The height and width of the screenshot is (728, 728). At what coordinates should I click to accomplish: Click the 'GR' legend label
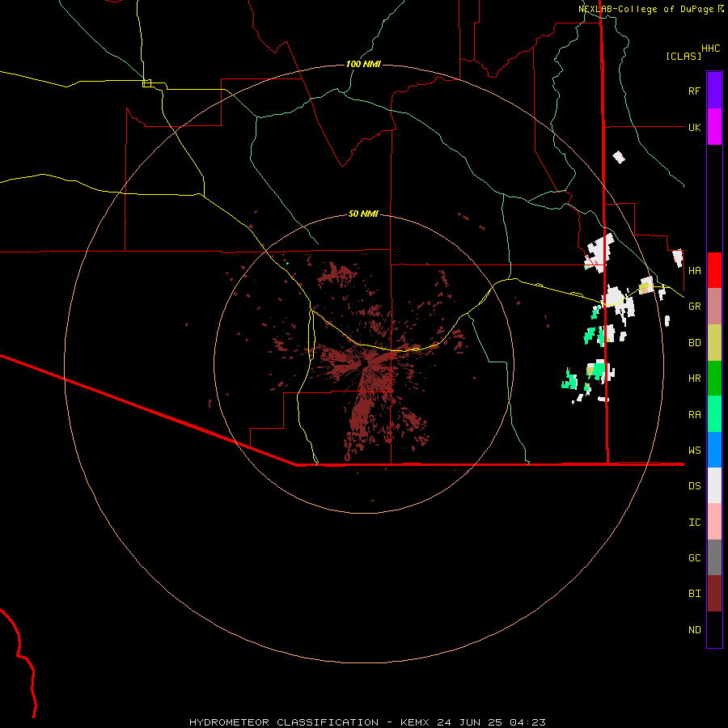coord(694,307)
